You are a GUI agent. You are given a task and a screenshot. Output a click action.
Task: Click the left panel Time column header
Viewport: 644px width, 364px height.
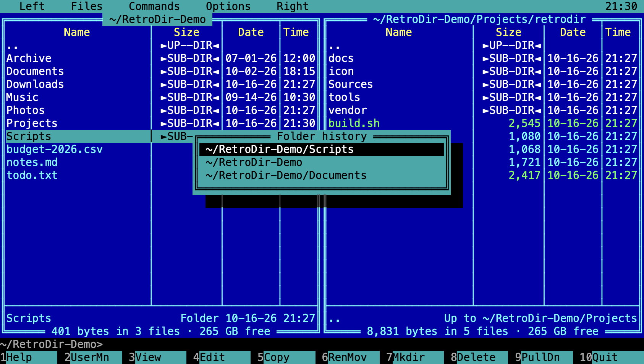click(x=296, y=32)
